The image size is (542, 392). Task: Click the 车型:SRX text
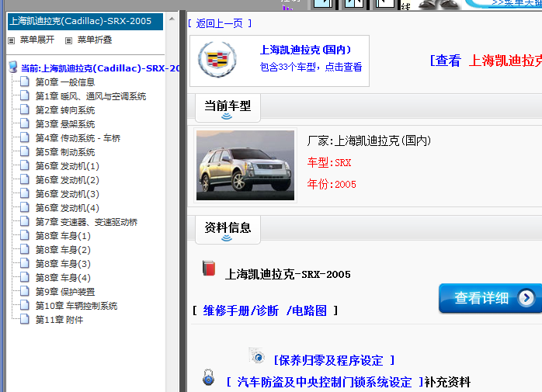pos(329,162)
